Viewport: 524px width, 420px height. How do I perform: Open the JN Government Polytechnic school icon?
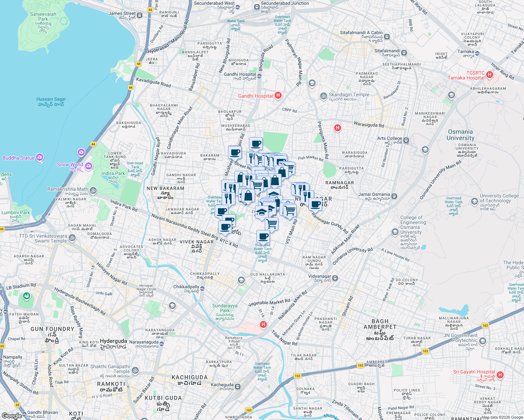pos(483,341)
